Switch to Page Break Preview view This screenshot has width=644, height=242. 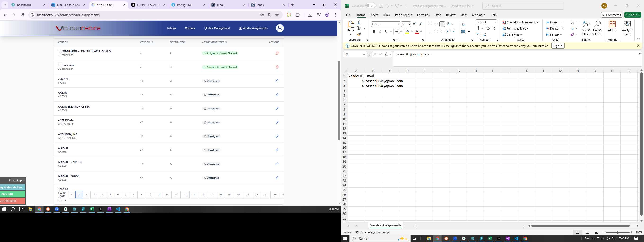pyautogui.click(x=596, y=232)
